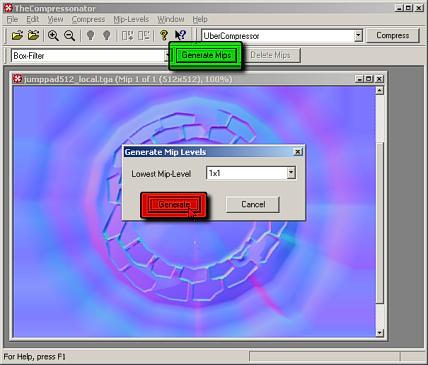Click the grayed mip icon next to the yellow question mark
This screenshot has height=365, width=428.
(144, 35)
